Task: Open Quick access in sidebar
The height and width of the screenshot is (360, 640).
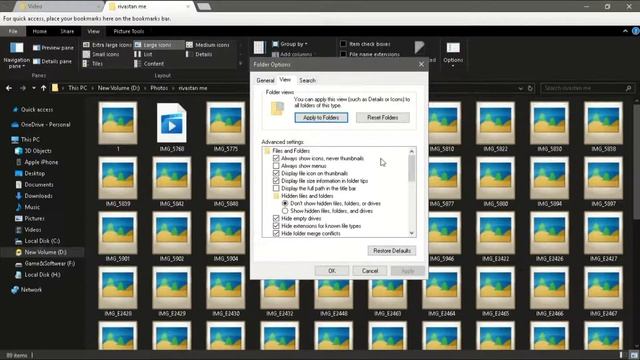Action: pos(33,109)
